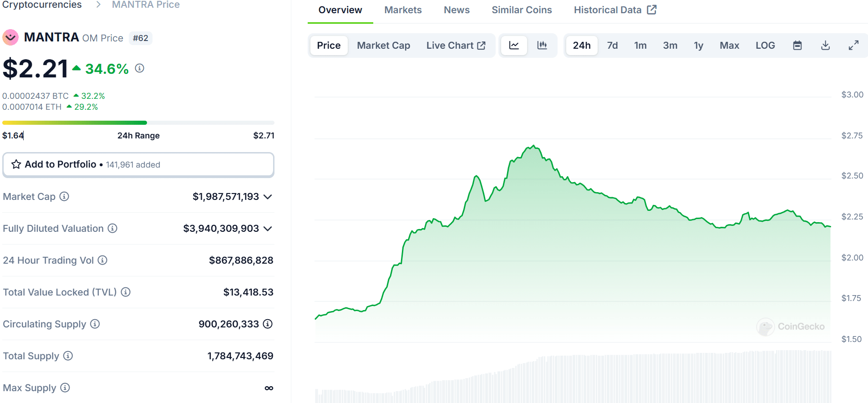Open the Overview tab
Viewport: 868px width, 403px height.
click(x=340, y=10)
